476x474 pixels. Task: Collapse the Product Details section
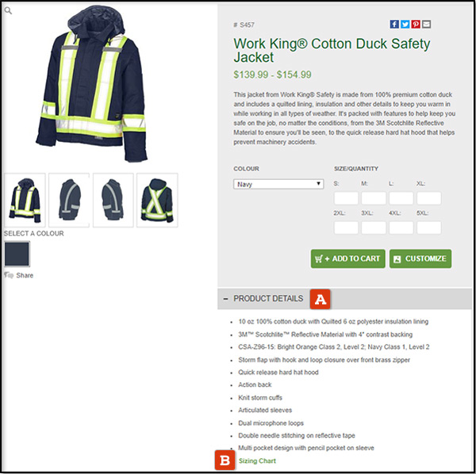225,299
